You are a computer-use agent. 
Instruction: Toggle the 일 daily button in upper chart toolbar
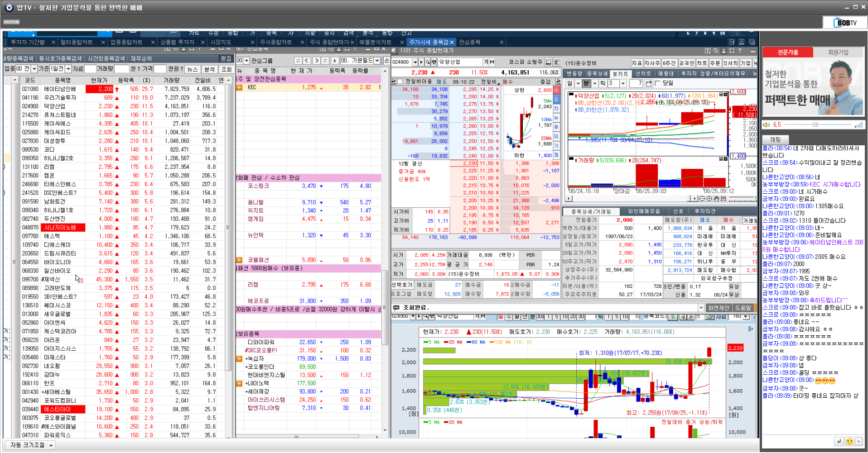(569, 83)
